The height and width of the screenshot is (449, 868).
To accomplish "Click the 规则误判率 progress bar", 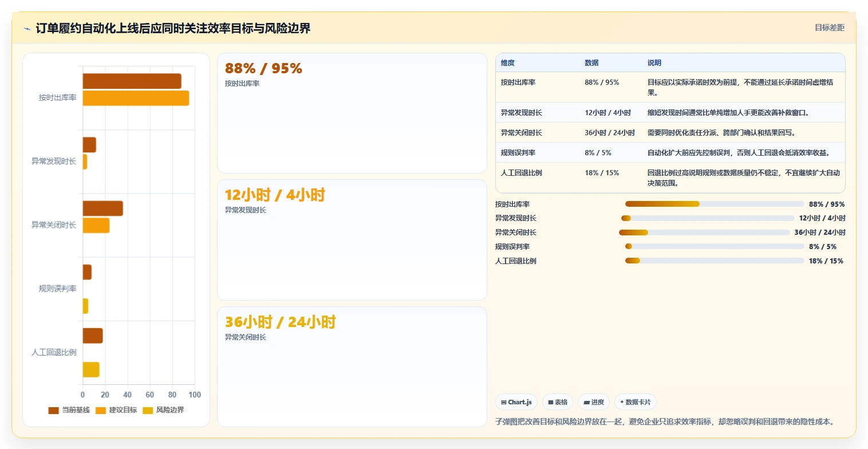I will 715,246.
